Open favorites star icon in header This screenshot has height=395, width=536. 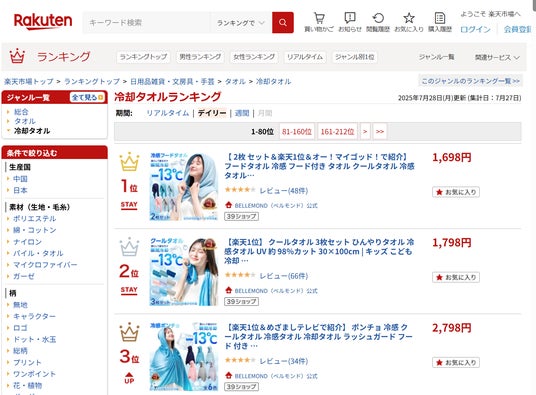409,18
